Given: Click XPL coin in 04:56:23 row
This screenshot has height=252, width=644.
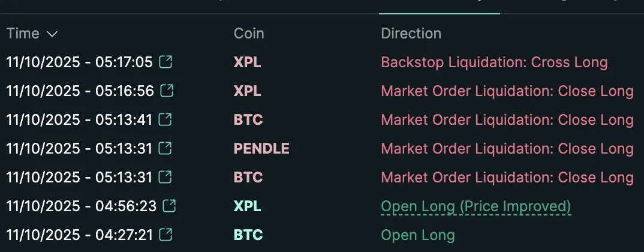Looking at the screenshot, I should [x=247, y=206].
